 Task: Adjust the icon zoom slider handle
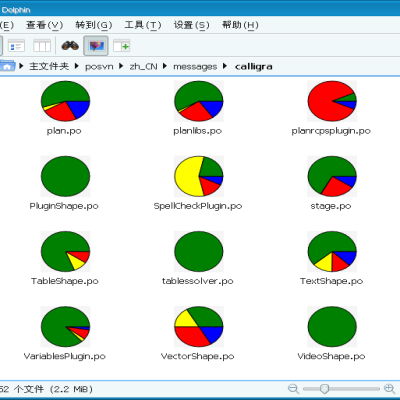(x=324, y=389)
